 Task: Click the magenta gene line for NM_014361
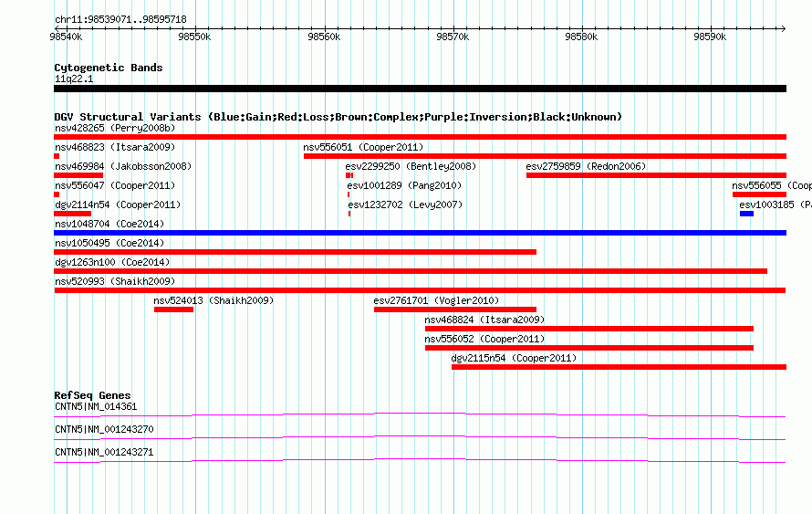(420, 415)
